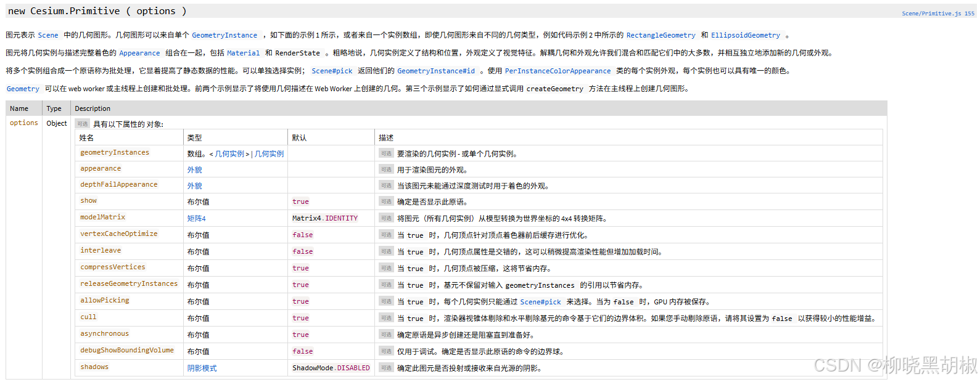Open the EllipsoidGeometry link
Image resolution: width=980 pixels, height=382 pixels.
tap(746, 35)
